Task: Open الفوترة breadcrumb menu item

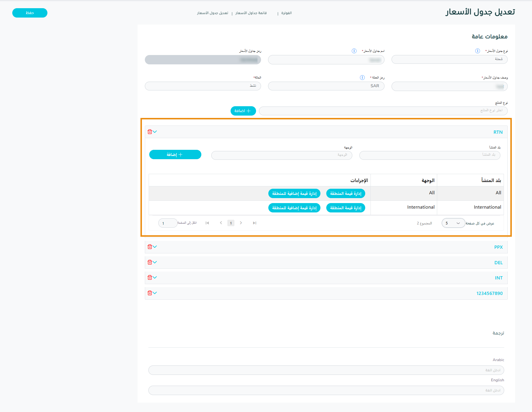Action: click(286, 13)
